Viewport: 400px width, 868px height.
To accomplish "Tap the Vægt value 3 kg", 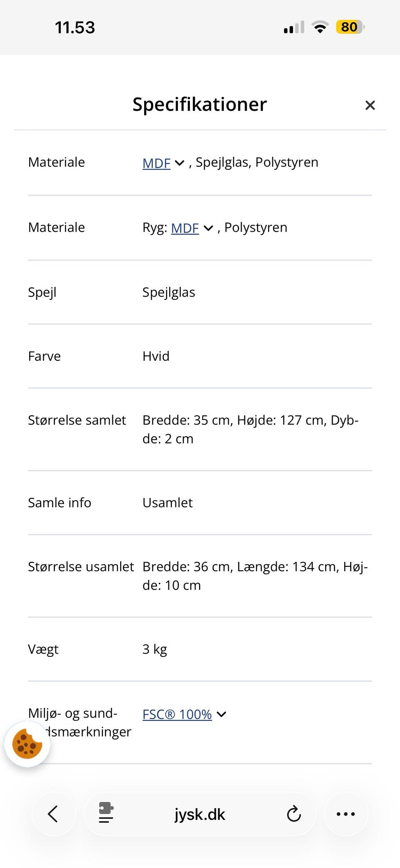I will pos(155,649).
